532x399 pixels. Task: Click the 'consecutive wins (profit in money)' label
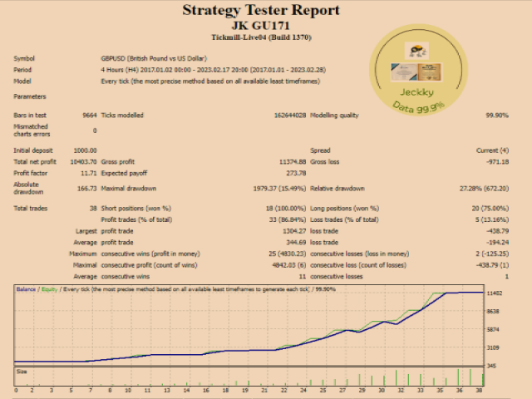coord(150,254)
